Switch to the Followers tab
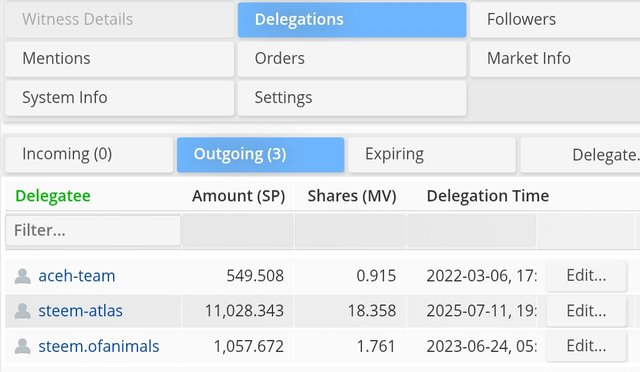 (555, 20)
